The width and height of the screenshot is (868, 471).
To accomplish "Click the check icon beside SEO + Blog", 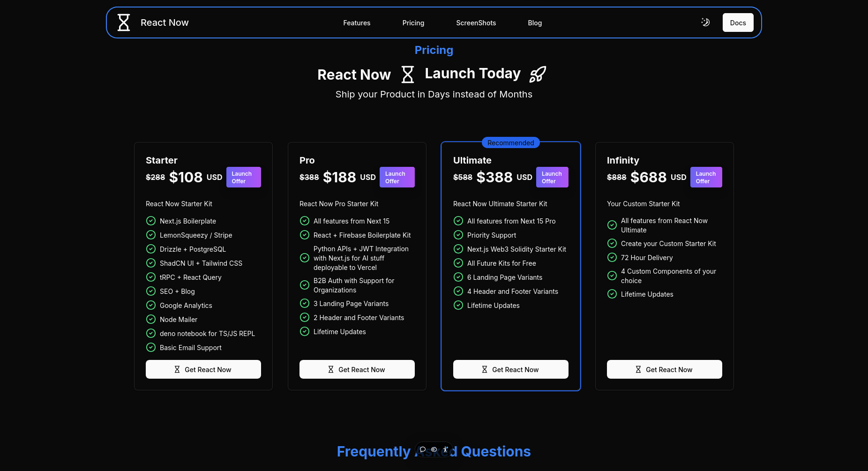I will pos(151,291).
